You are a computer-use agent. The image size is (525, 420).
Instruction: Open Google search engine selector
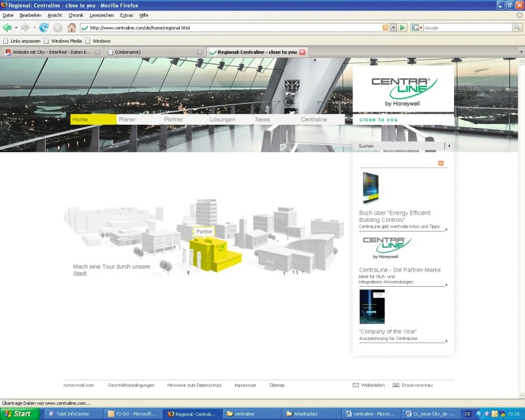tap(417, 28)
